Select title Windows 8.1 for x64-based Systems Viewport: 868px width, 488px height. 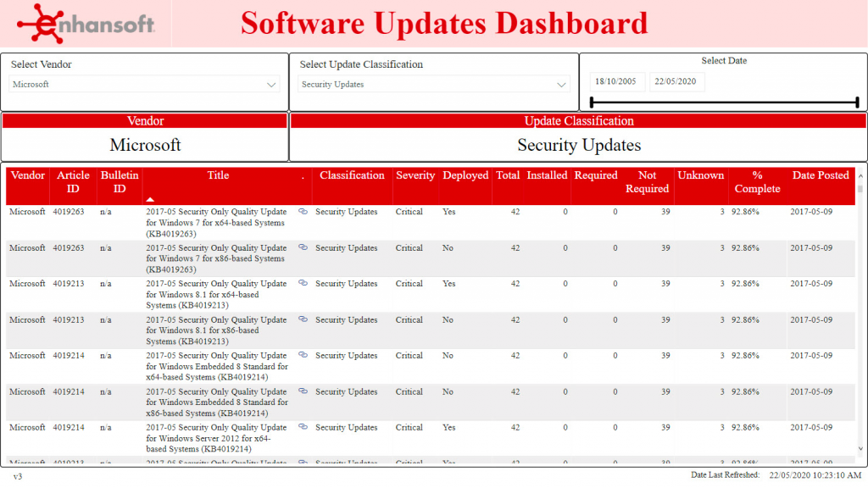point(216,294)
